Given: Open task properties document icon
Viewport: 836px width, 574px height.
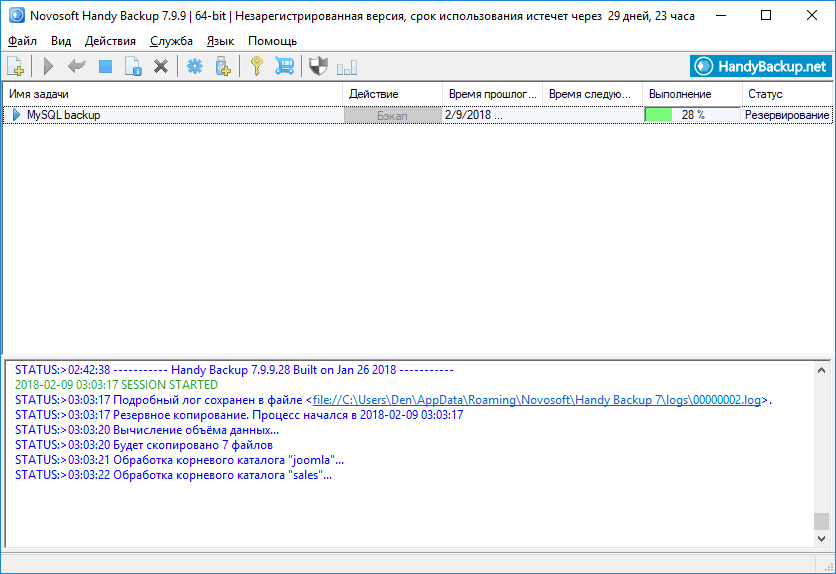Looking at the screenshot, I should tap(133, 67).
